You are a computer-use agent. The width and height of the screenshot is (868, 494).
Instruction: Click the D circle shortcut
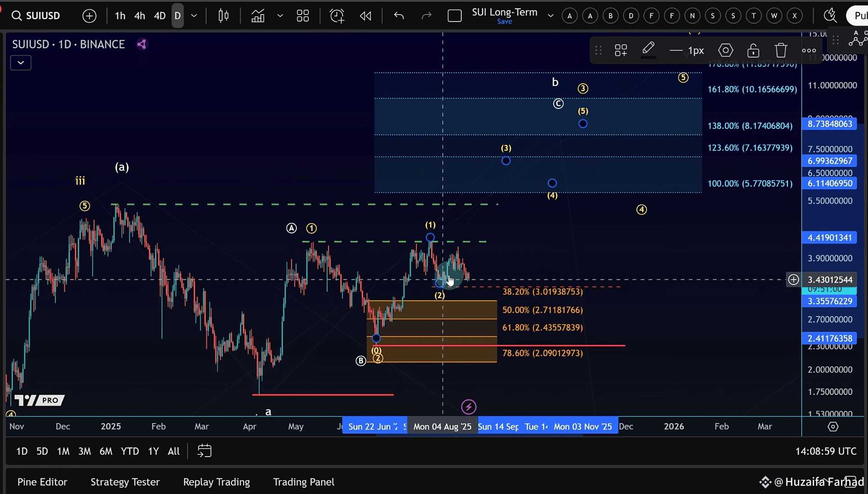pyautogui.click(x=631, y=16)
